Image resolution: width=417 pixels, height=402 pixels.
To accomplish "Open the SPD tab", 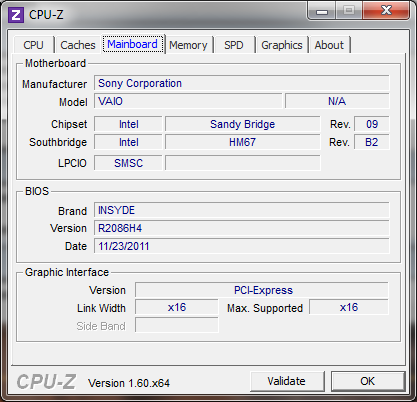I will (234, 45).
